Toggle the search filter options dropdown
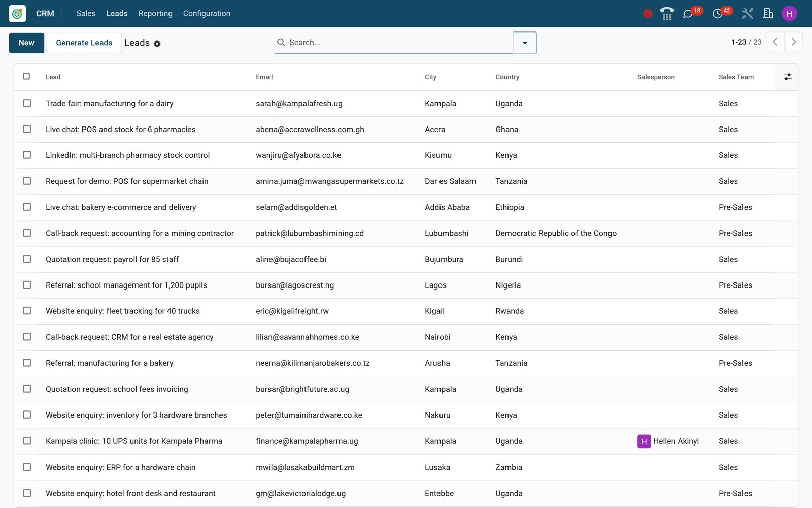Screen dimensions: 812x508 (x=525, y=43)
